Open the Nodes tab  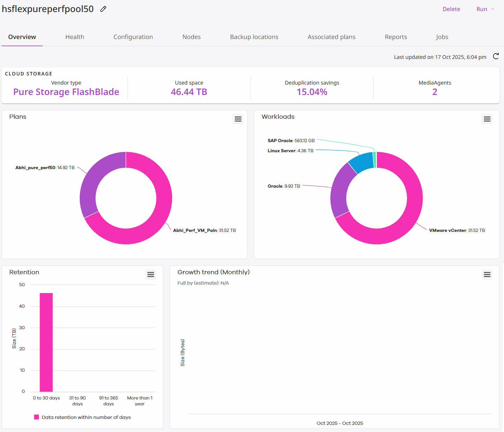click(191, 37)
